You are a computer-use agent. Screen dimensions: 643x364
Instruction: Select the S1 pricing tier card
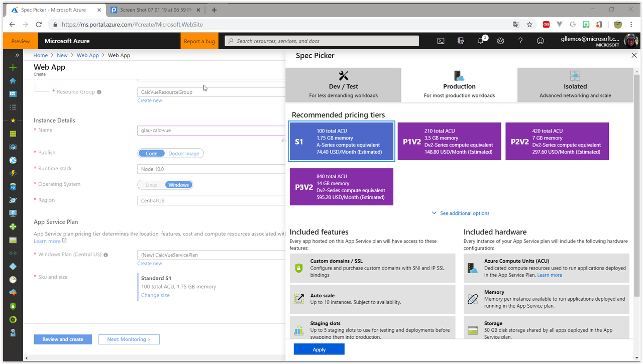pos(342,141)
